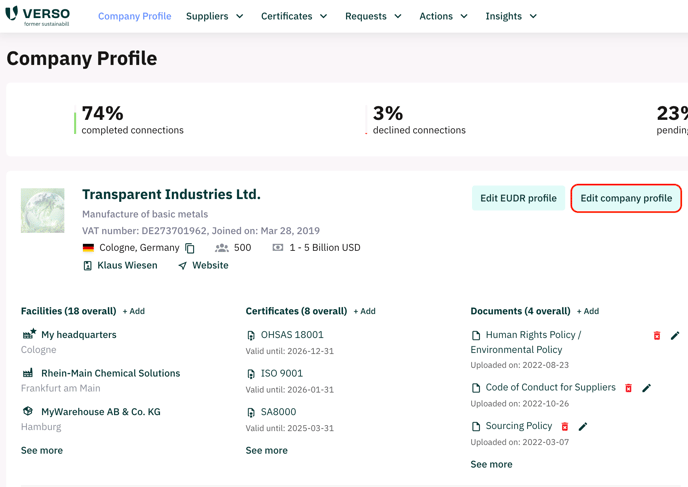688x487 pixels.
Task: Click the ISO 9001 certificate file icon
Action: pos(251,374)
